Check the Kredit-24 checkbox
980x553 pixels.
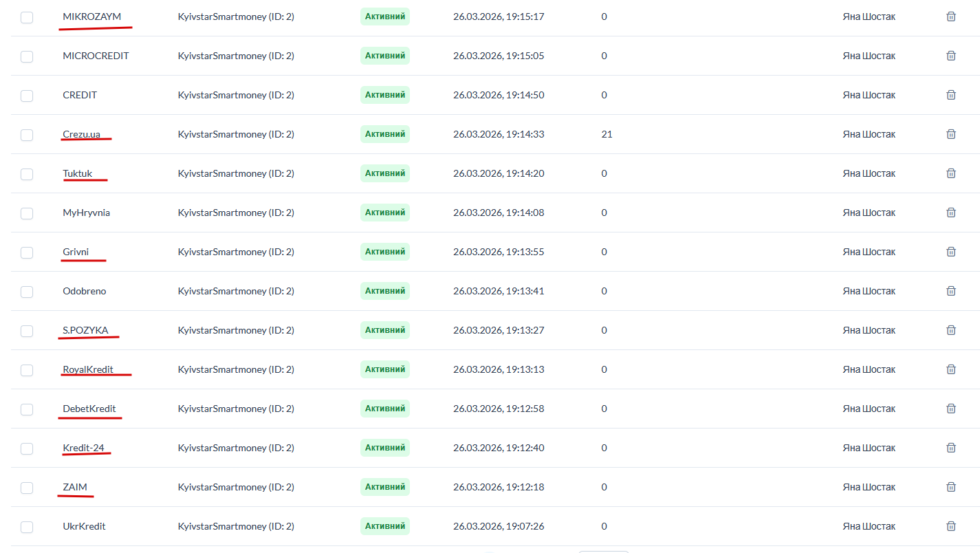(x=27, y=448)
